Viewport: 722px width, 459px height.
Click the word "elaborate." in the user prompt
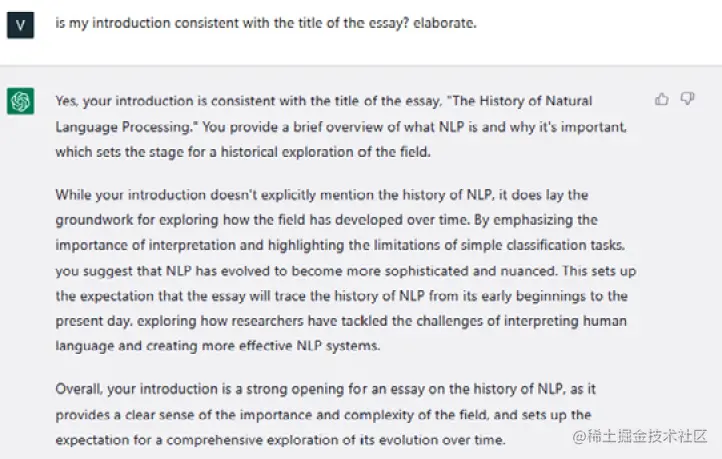pyautogui.click(x=445, y=23)
